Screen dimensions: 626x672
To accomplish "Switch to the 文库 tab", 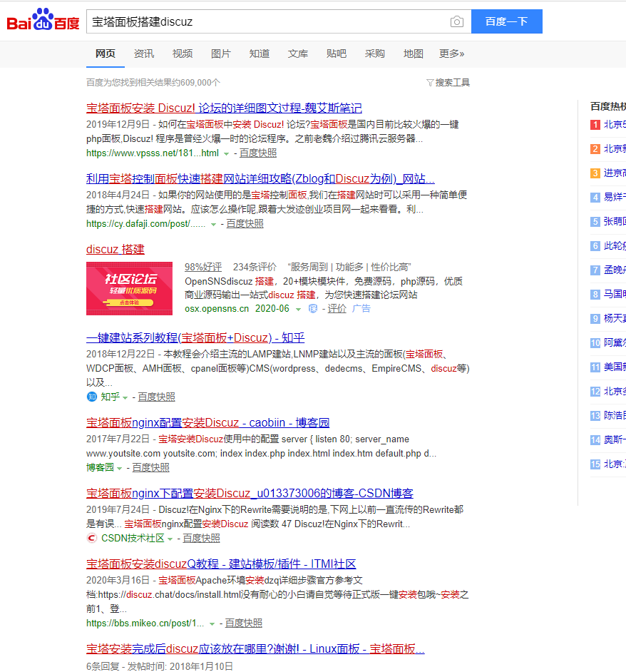I will pyautogui.click(x=298, y=54).
